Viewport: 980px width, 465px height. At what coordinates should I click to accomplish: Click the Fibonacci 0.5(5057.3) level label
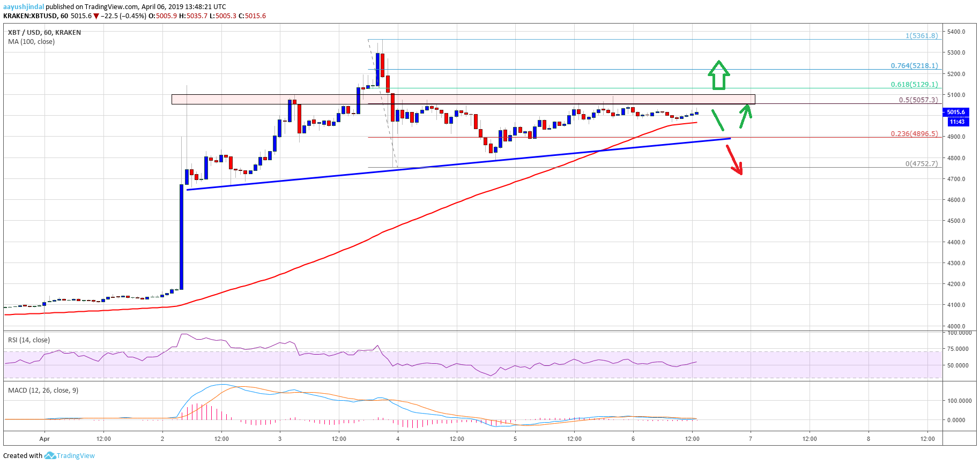click(918, 100)
